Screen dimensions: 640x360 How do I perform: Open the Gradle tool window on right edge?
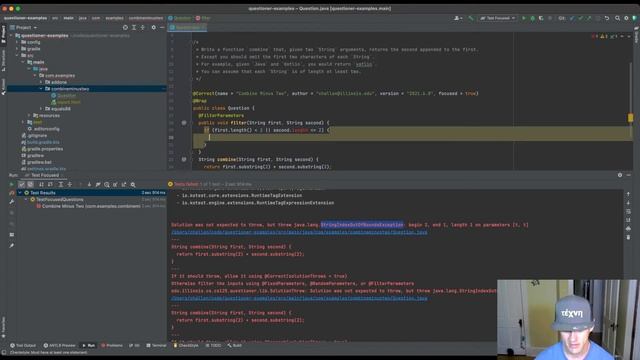[636, 35]
